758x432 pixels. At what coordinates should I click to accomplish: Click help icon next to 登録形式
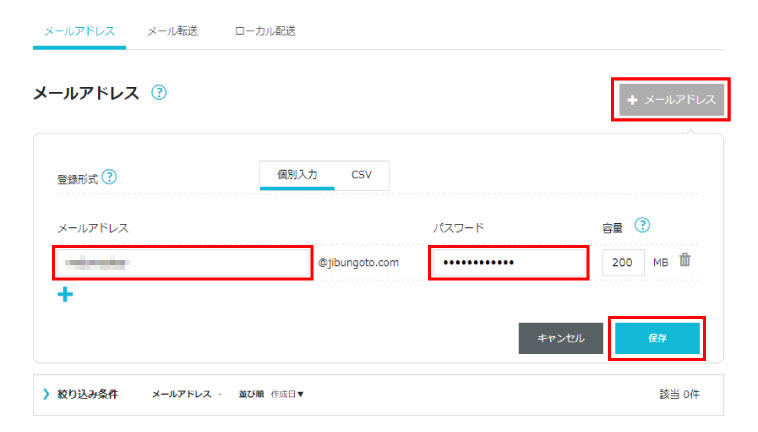(109, 177)
